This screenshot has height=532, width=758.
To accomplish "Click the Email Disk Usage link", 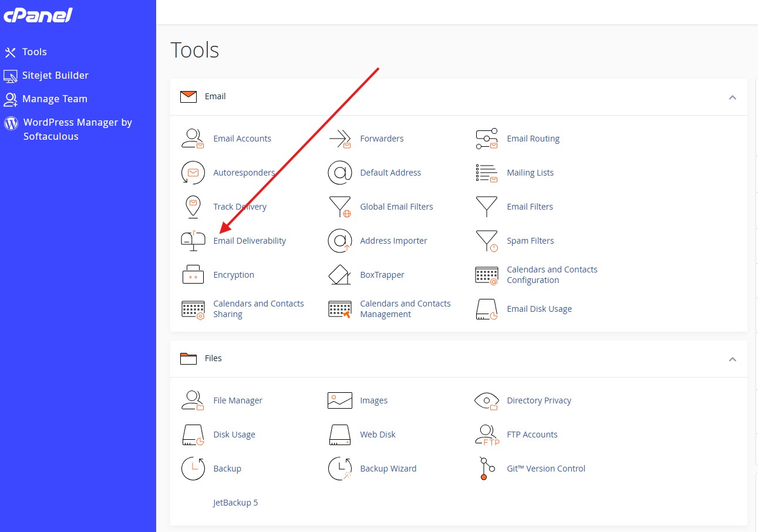I will point(539,309).
